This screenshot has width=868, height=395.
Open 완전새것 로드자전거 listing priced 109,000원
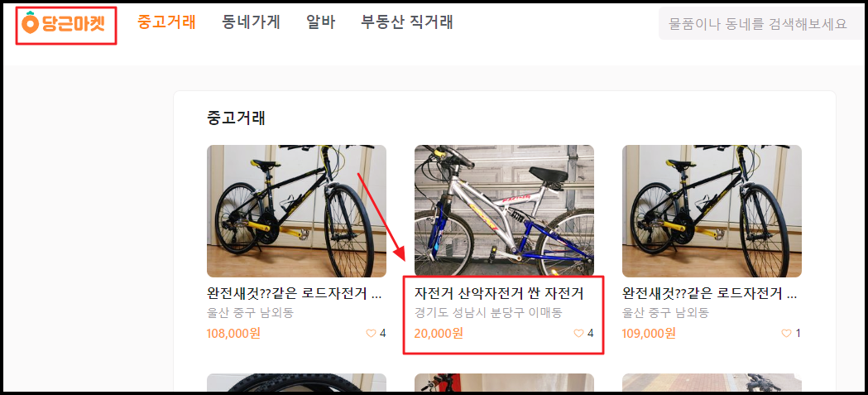[x=710, y=293]
